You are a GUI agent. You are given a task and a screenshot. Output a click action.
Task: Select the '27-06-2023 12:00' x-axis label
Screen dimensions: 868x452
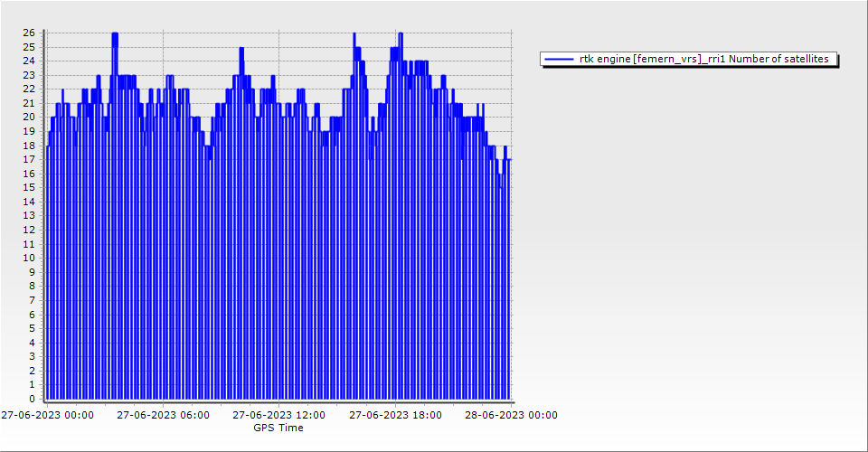click(x=279, y=416)
